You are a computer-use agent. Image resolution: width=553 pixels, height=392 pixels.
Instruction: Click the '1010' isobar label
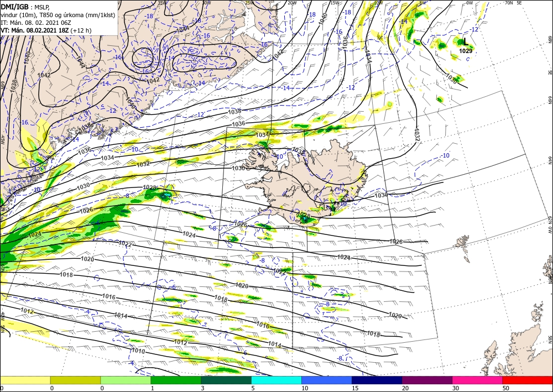tap(138, 351)
